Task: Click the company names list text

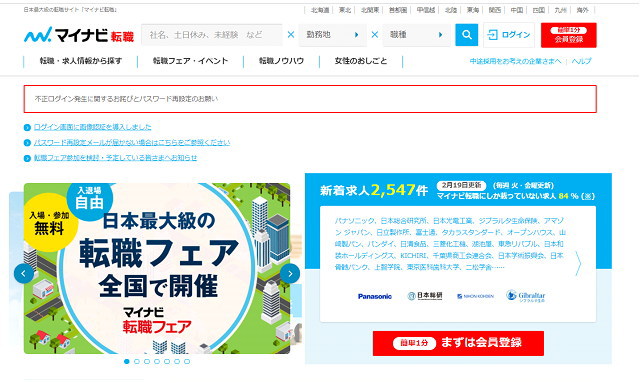Action: [450, 244]
